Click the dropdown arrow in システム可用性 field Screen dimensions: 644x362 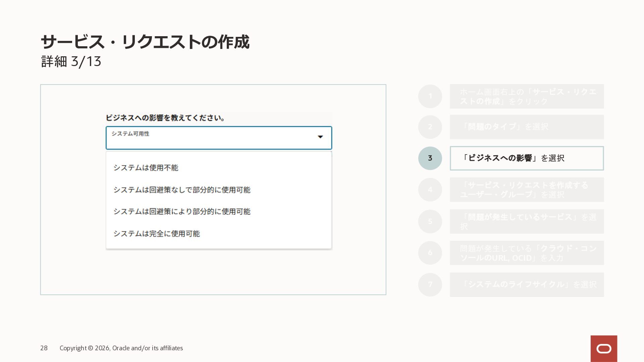click(320, 137)
